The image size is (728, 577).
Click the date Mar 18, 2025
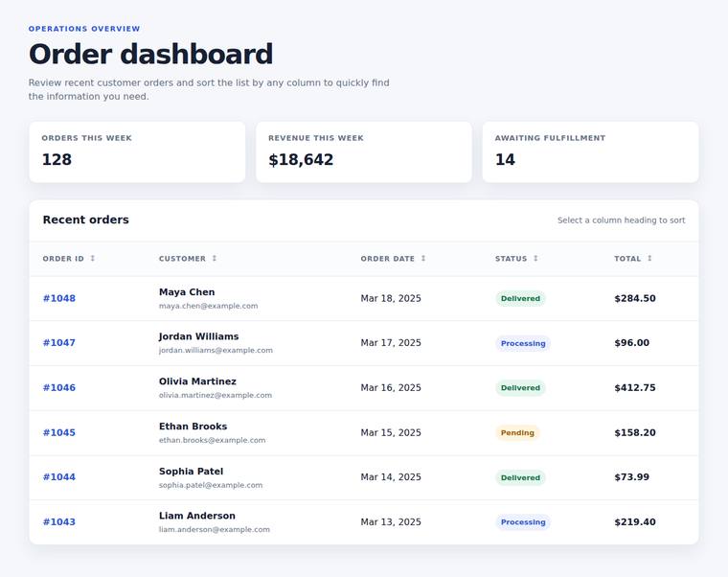click(391, 298)
